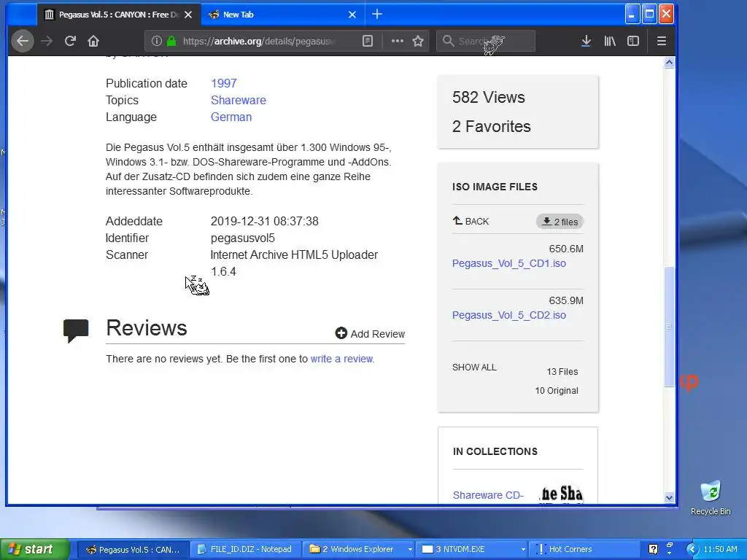
Task: Click the 13 Files count text
Action: pyautogui.click(x=562, y=371)
